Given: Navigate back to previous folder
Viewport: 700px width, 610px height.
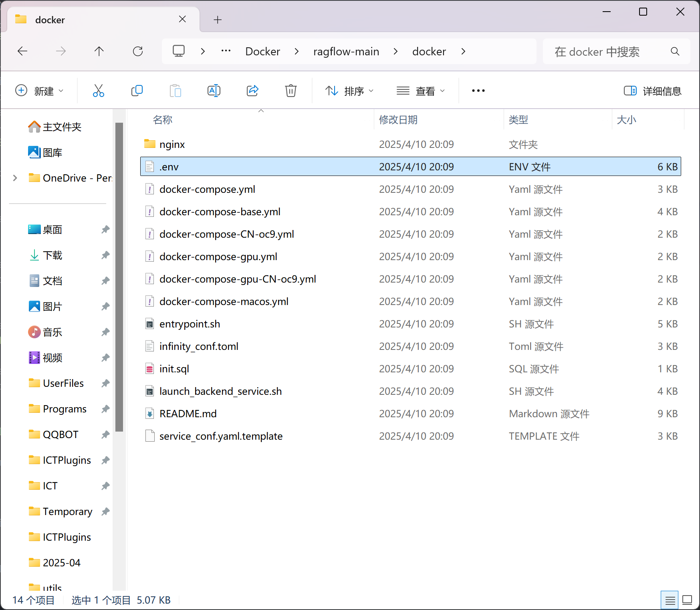Looking at the screenshot, I should [x=23, y=51].
